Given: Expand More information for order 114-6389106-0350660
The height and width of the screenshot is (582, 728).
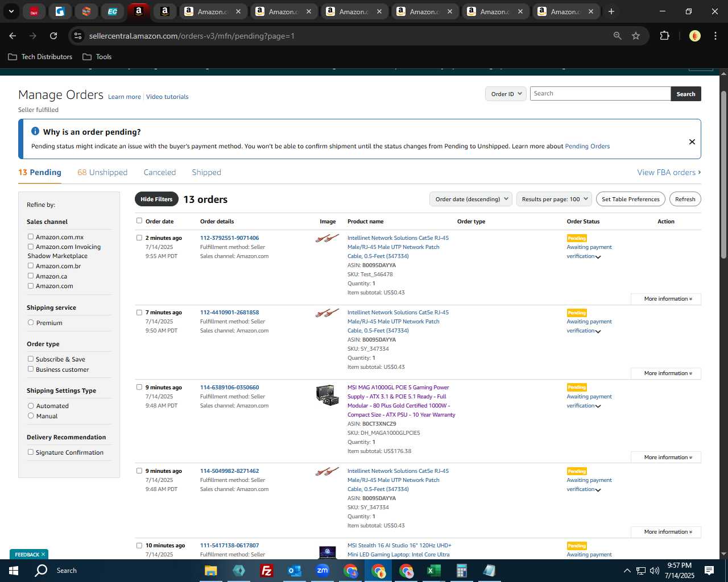Looking at the screenshot, I should point(666,458).
